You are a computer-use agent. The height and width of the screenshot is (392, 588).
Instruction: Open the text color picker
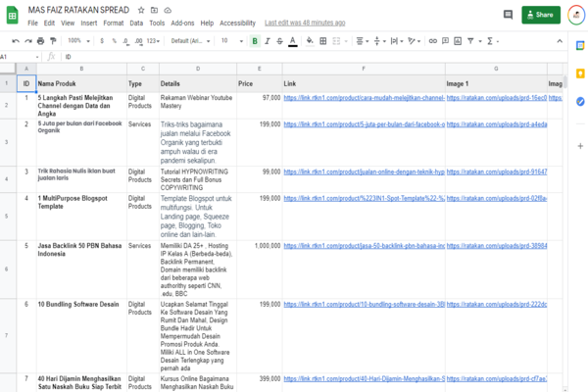[293, 41]
